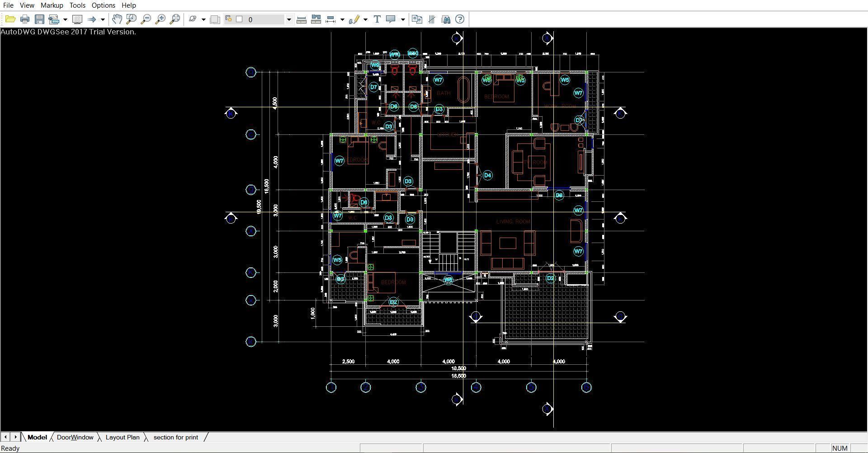This screenshot has height=453, width=868.
Task: Click the layer color swatch
Action: pyautogui.click(x=240, y=19)
